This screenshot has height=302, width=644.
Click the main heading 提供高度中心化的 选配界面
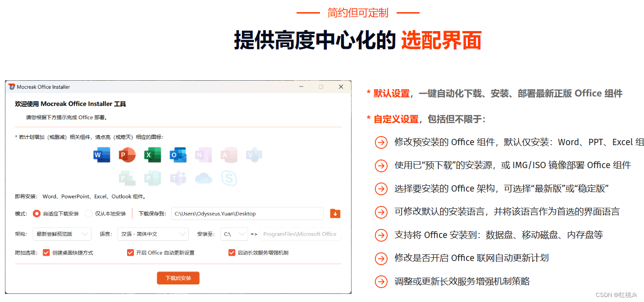358,41
